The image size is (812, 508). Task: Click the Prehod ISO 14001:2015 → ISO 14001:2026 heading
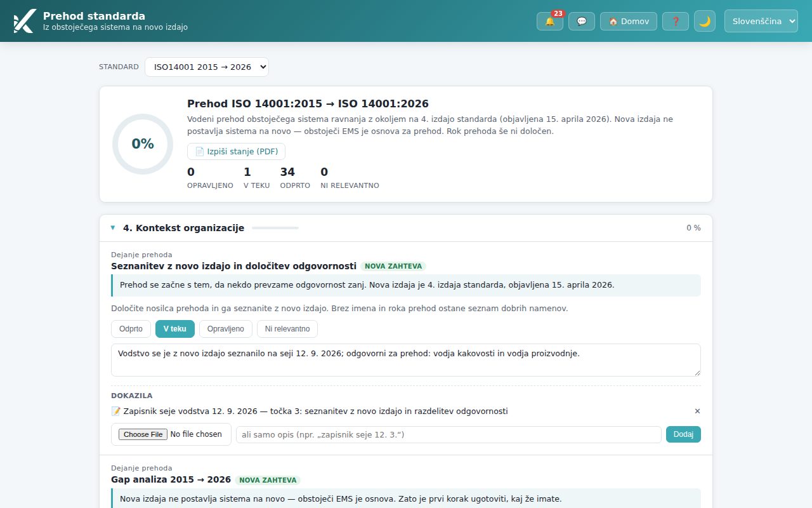308,104
